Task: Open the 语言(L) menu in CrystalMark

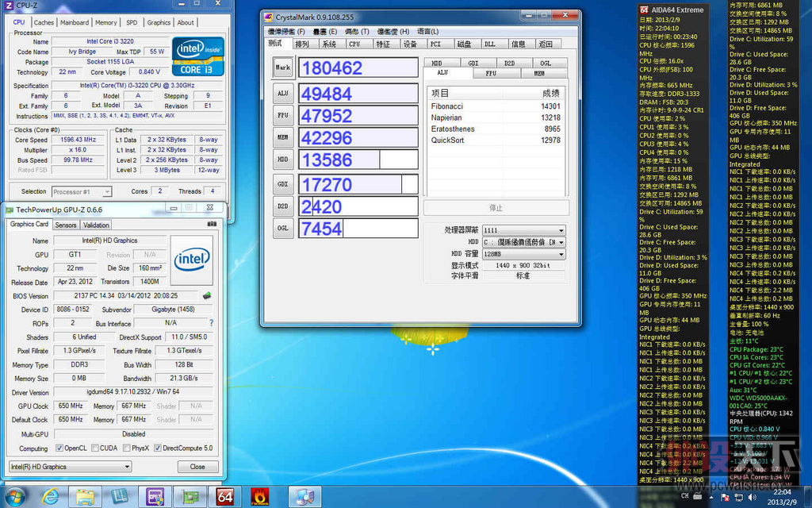Action: (x=427, y=32)
